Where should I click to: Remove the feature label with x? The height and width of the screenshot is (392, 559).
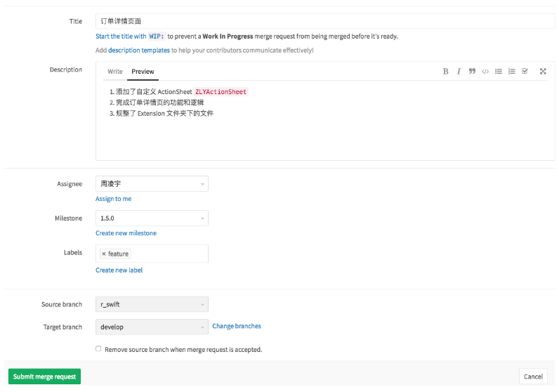coord(104,254)
